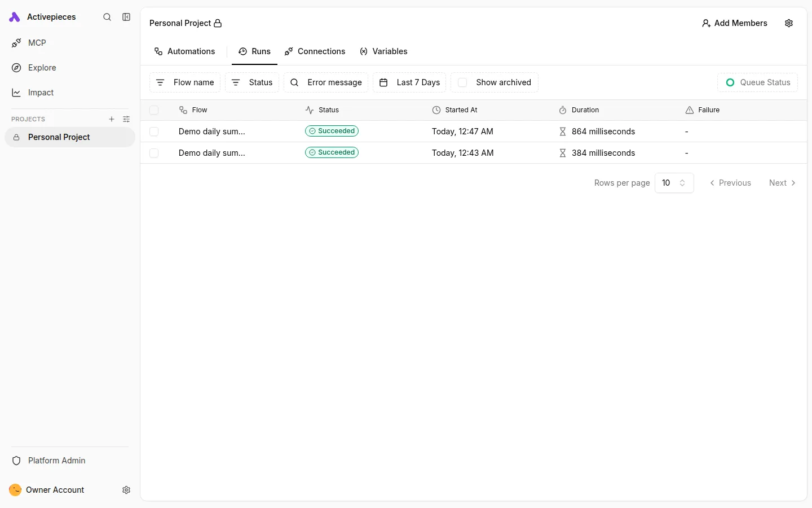
Task: Click Succeeded badge of 12:43 AM run
Action: point(332,152)
